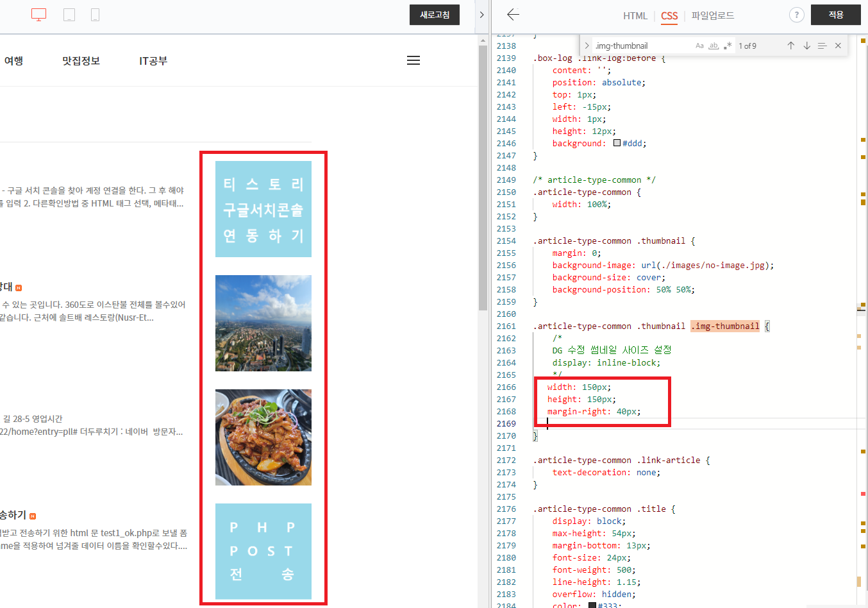The image size is (868, 608).
Task: Click the '1 of 9' match count
Action: click(x=747, y=46)
